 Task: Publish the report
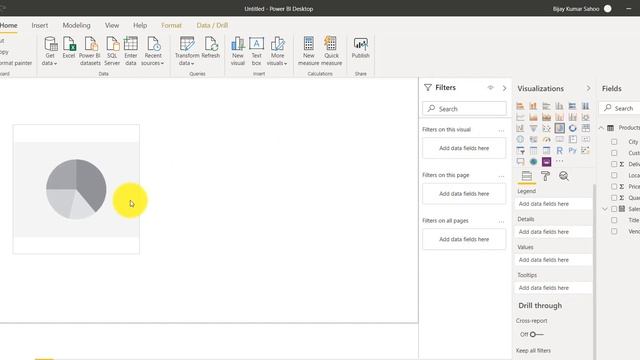360,47
